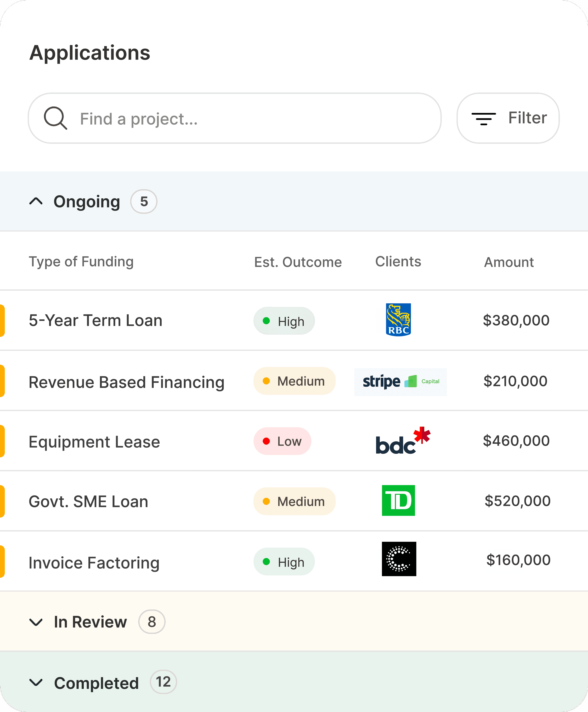This screenshot has height=712, width=588.
Task: Click the Stripe Capital logo
Action: [400, 382]
